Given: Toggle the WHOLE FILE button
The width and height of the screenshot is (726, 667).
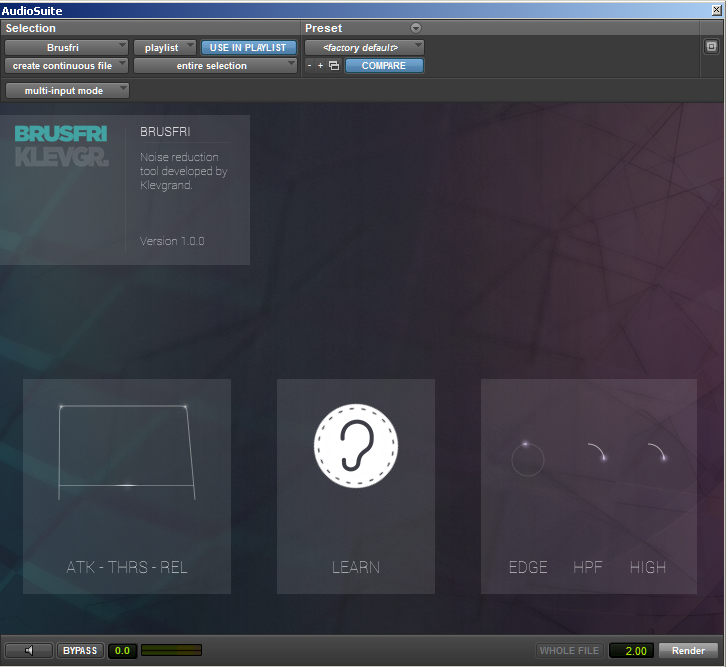Looking at the screenshot, I should pos(569,650).
